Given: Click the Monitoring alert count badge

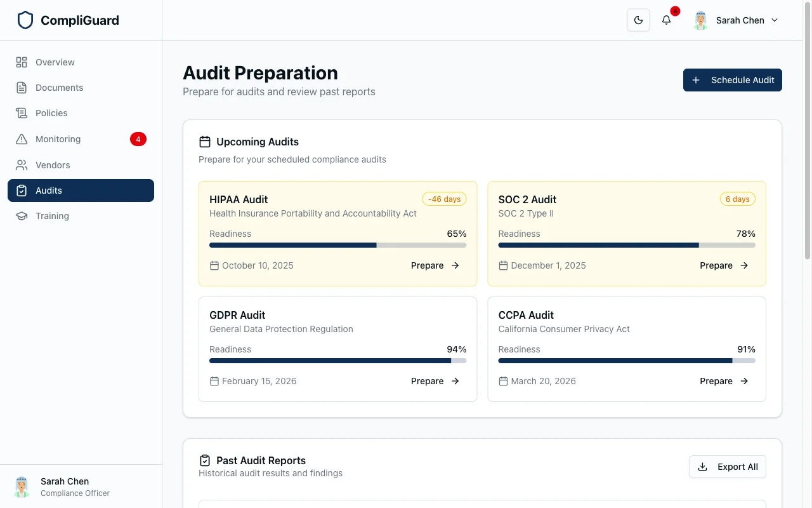Looking at the screenshot, I should click(138, 139).
